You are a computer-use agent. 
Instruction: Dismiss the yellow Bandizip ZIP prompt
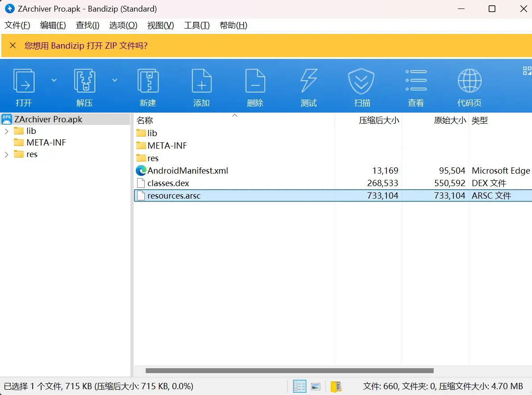(13, 46)
